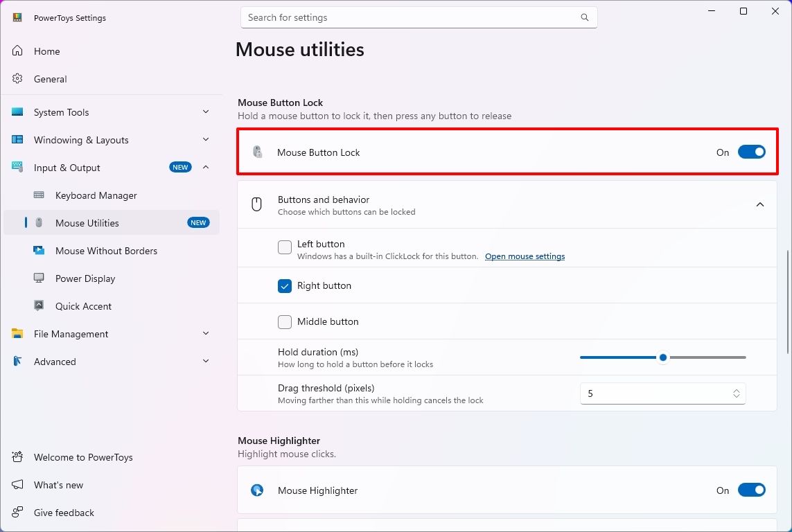Expand the Windowing & Layouts chevron
Image resolution: width=792 pixels, height=532 pixels.
(x=206, y=139)
